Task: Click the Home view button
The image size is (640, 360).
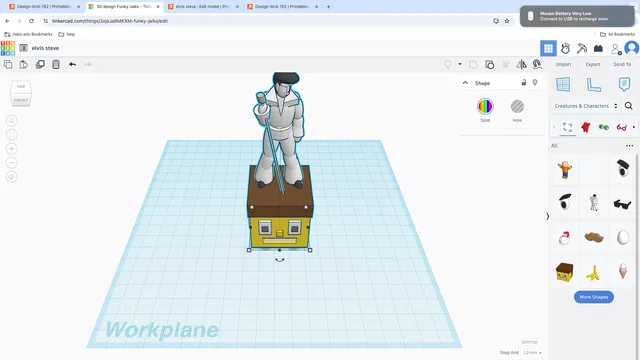Action: point(11,120)
